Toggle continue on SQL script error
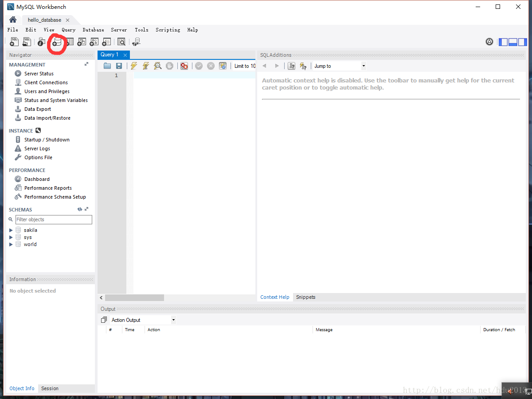The height and width of the screenshot is (399, 532). pos(184,66)
